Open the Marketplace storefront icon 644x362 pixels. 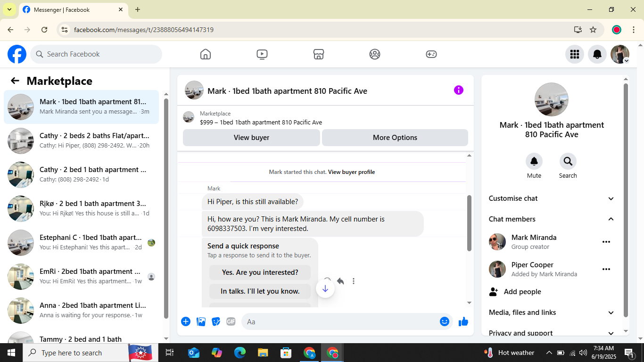pos(319,54)
